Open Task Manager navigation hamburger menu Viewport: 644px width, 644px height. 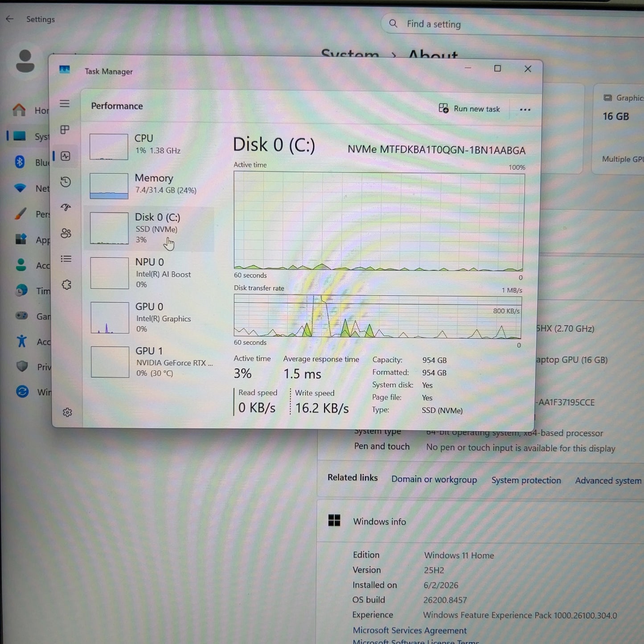65,103
